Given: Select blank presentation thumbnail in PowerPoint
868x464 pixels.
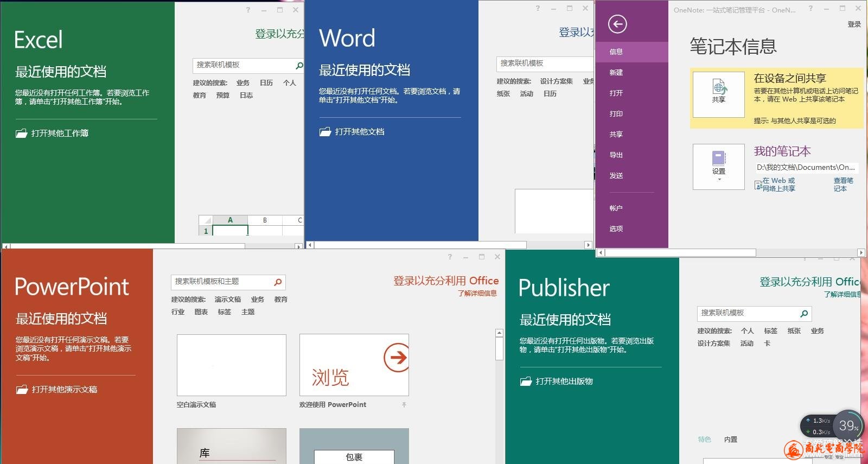Looking at the screenshot, I should click(x=232, y=365).
